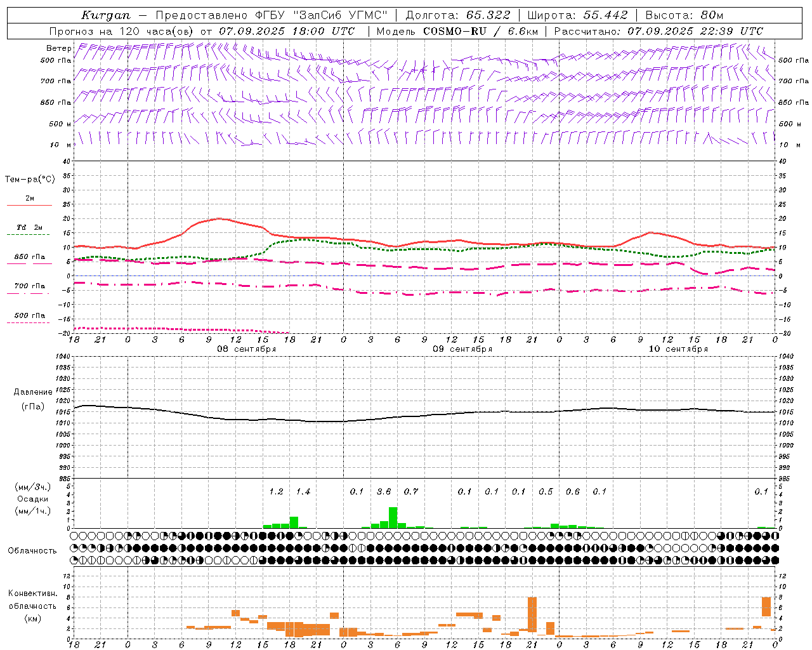
Task: Click the tallest green precipitation bar
Action: pyautogui.click(x=393, y=517)
